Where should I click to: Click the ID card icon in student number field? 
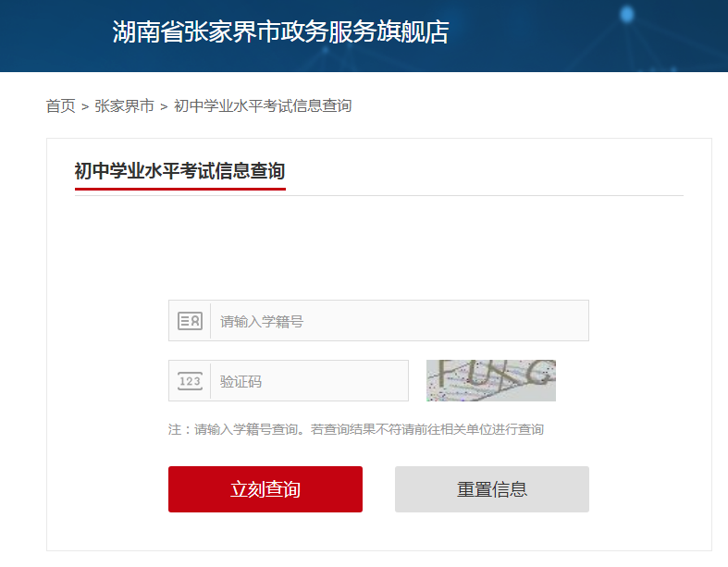coord(190,321)
